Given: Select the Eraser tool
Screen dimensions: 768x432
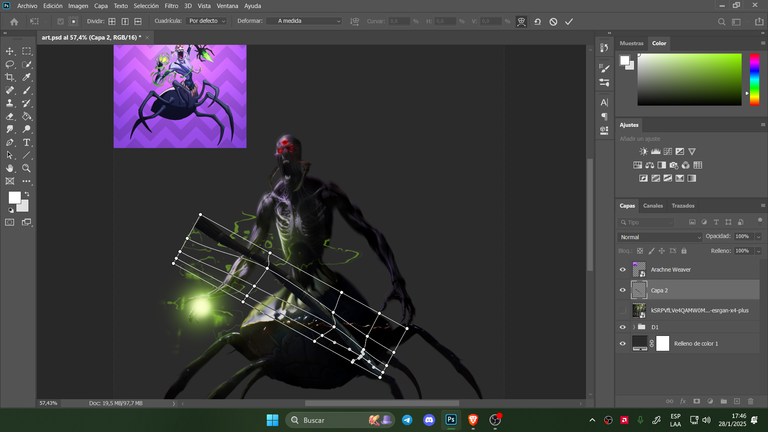Looking at the screenshot, I should [x=10, y=116].
